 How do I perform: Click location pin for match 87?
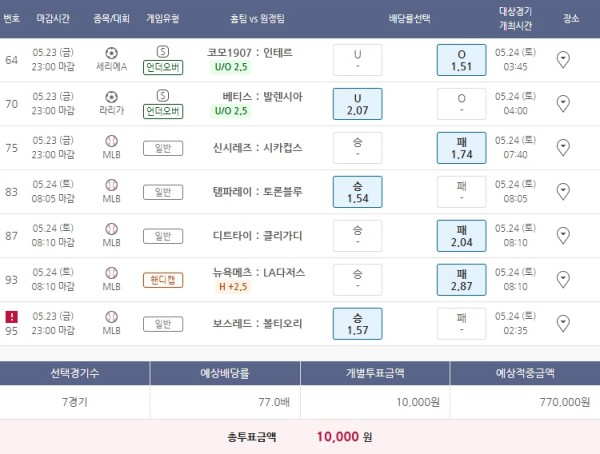563,235
